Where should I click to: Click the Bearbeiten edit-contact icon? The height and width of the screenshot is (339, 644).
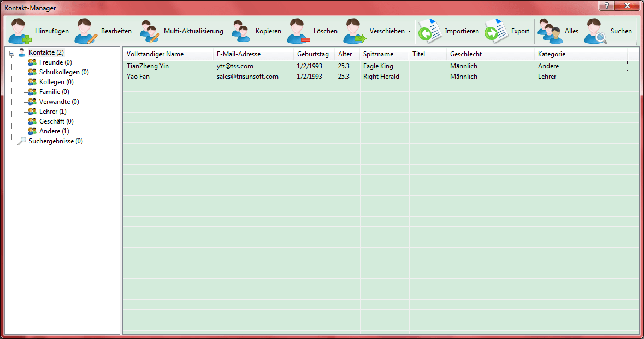(x=86, y=31)
